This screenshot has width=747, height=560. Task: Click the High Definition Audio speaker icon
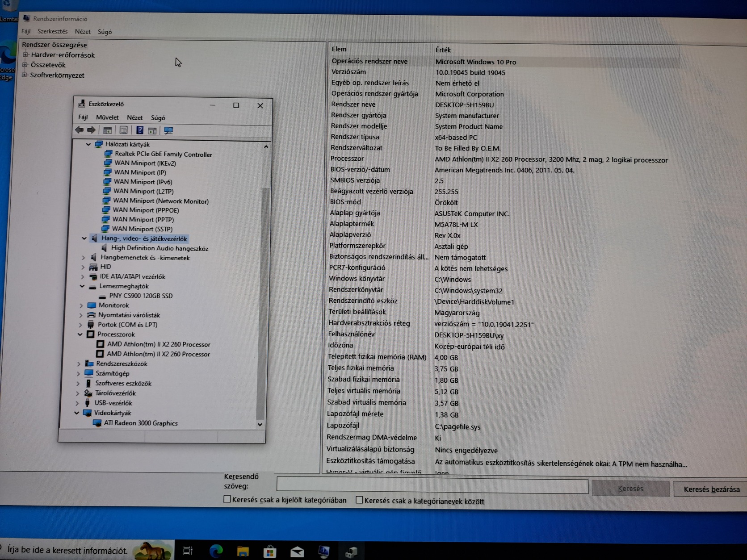click(x=104, y=248)
